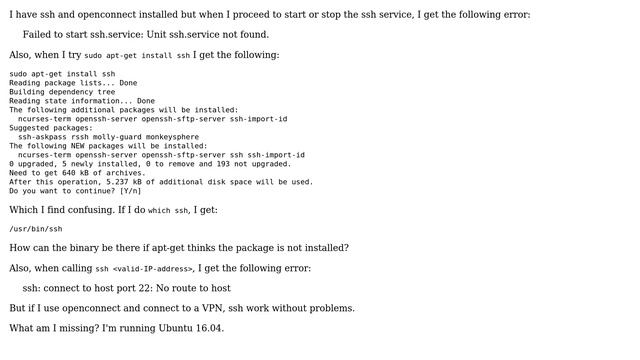Click the 'What am I missing?' final sentence
This screenshot has height=360, width=640.
[117, 328]
